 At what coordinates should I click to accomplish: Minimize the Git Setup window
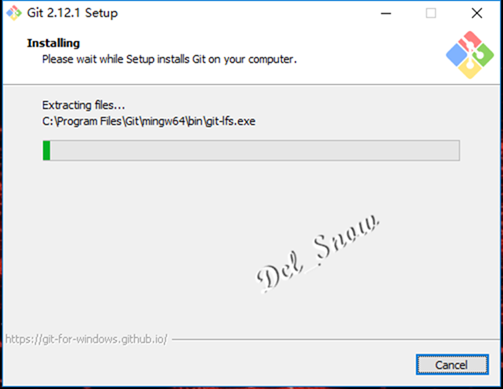386,13
